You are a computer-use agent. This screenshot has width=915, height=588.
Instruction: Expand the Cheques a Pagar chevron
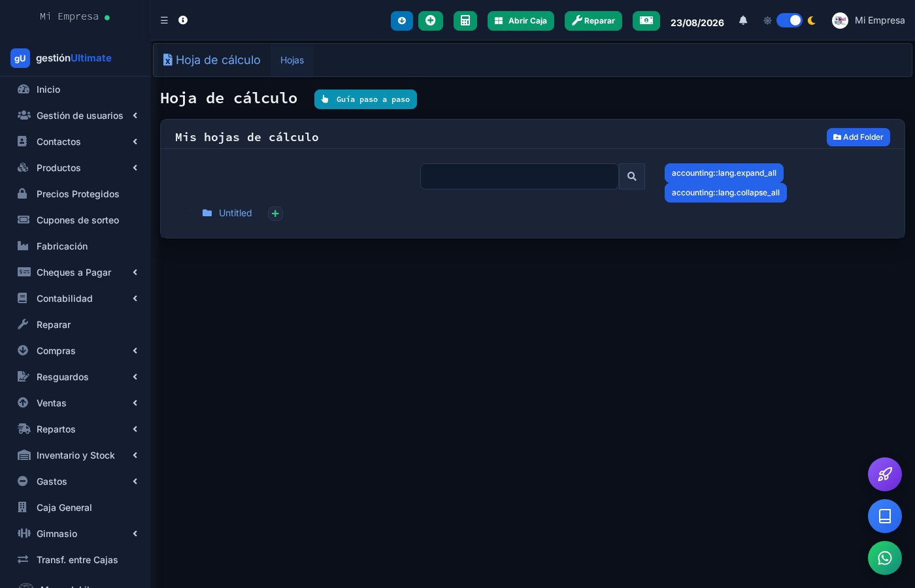(135, 272)
